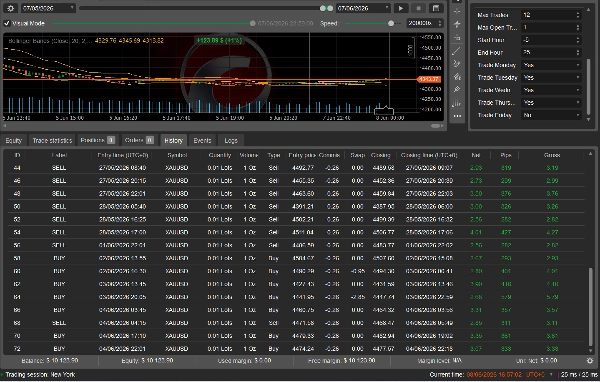Viewport: 600px width, 382px height.
Task: Open Trade Wedn dropdown
Action: coord(551,90)
